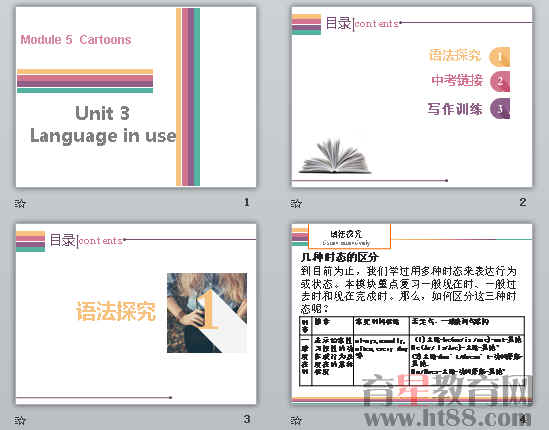Screen dimensions: 549x430
Task: Click the 几种时态的区分 heading on slide 4
Action: pyautogui.click(x=340, y=257)
